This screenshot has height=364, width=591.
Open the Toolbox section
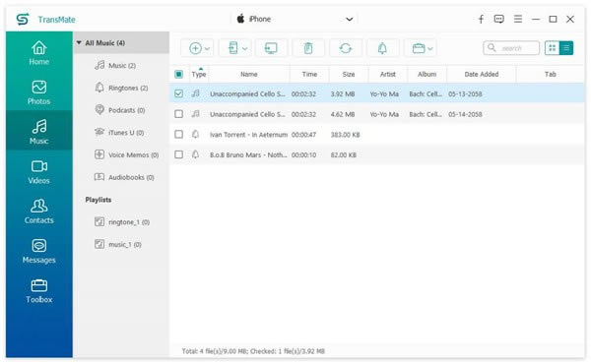[38, 290]
